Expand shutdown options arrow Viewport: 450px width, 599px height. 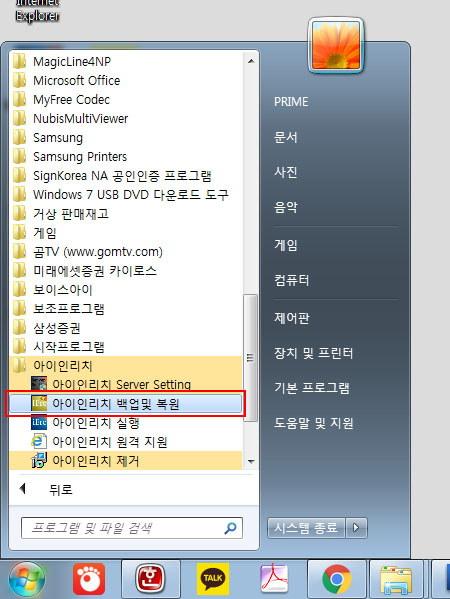point(356,528)
